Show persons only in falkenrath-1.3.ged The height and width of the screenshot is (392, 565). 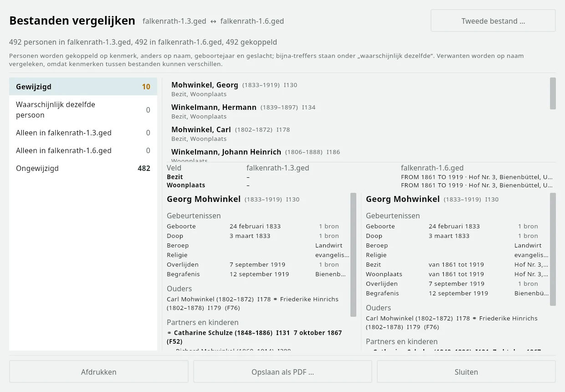click(x=83, y=133)
